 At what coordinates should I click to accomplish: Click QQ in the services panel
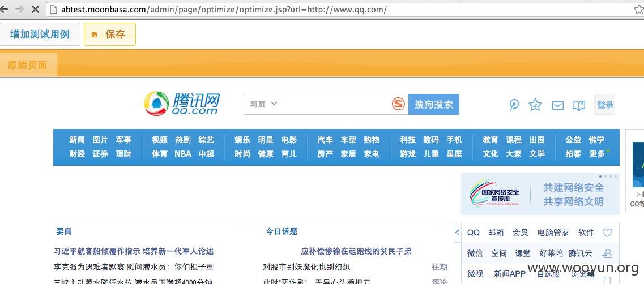(474, 233)
